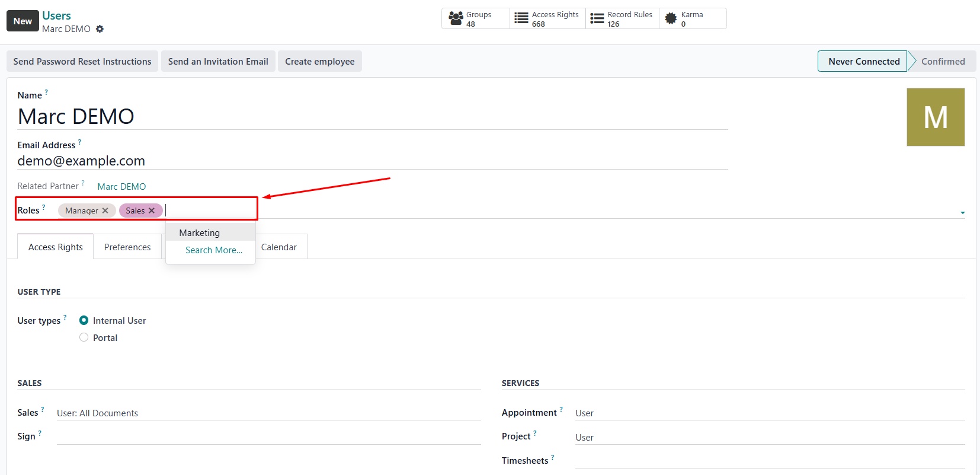Select Portal user type option
Screen dimensions: 980x475
tap(84, 337)
